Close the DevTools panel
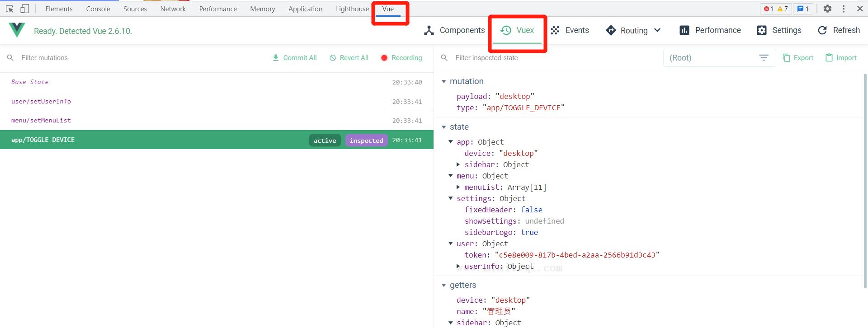The image size is (868, 328). click(x=860, y=9)
